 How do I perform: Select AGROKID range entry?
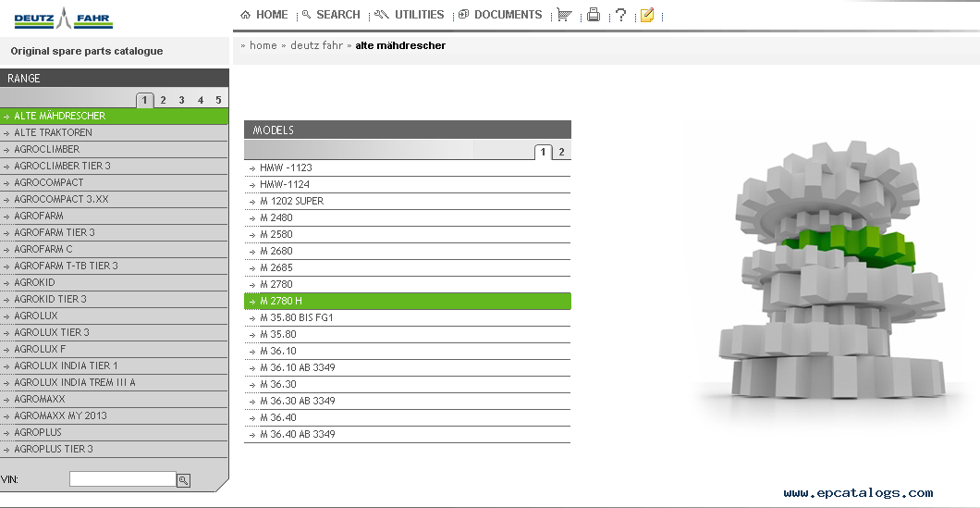[x=115, y=282]
